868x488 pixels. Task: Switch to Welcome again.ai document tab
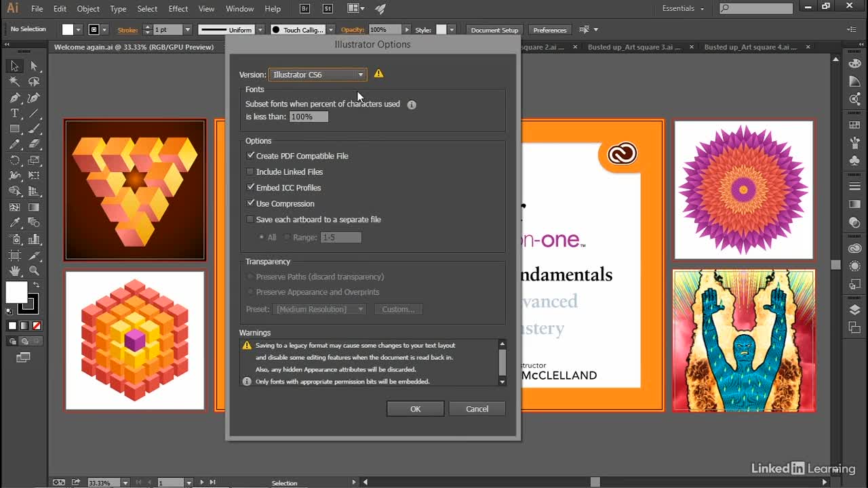(x=134, y=47)
